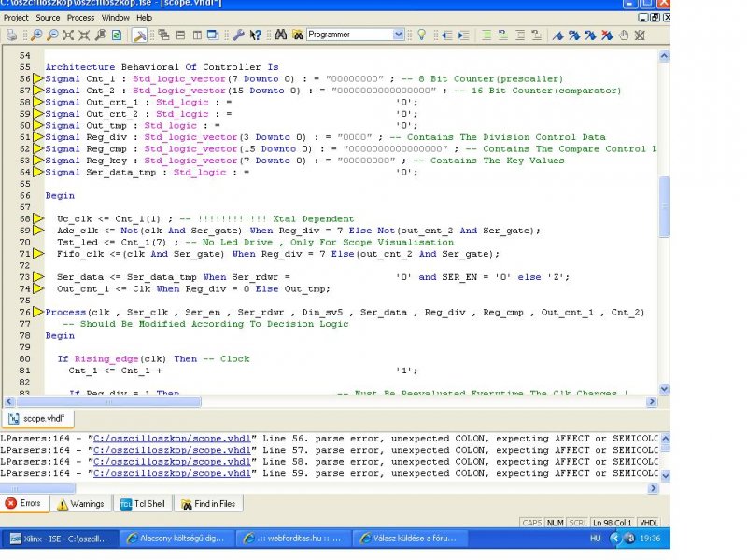Click the green Comment Lines icon
747x560 pixels.
pos(486,35)
